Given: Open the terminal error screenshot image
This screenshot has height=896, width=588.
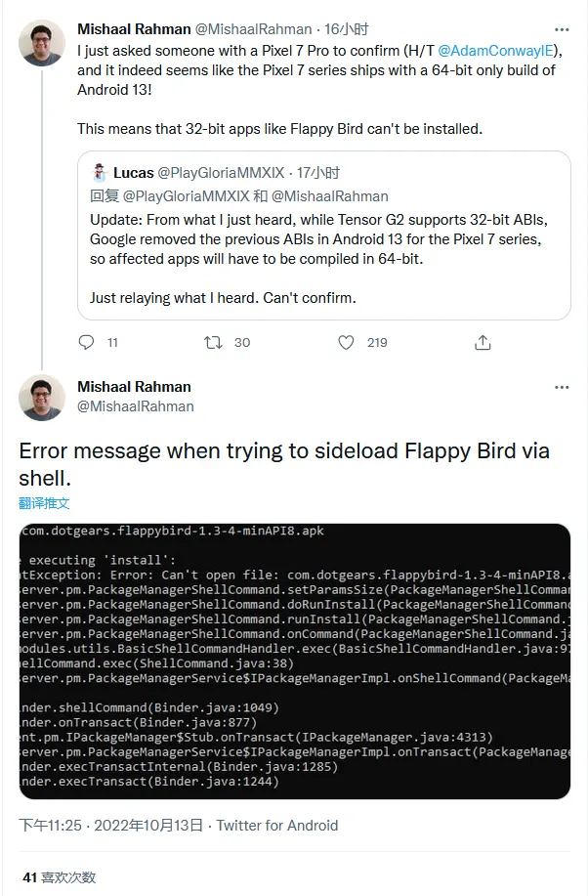Looking at the screenshot, I should 294,661.
